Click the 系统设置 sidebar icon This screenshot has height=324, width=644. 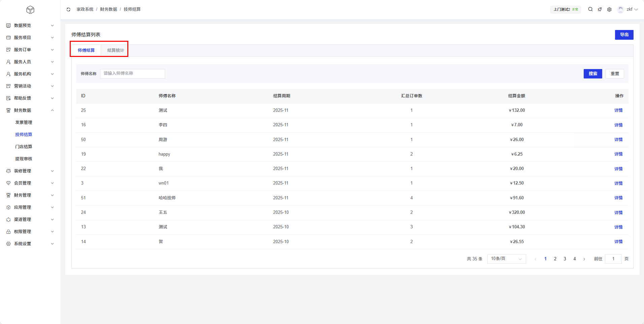pyautogui.click(x=8, y=244)
